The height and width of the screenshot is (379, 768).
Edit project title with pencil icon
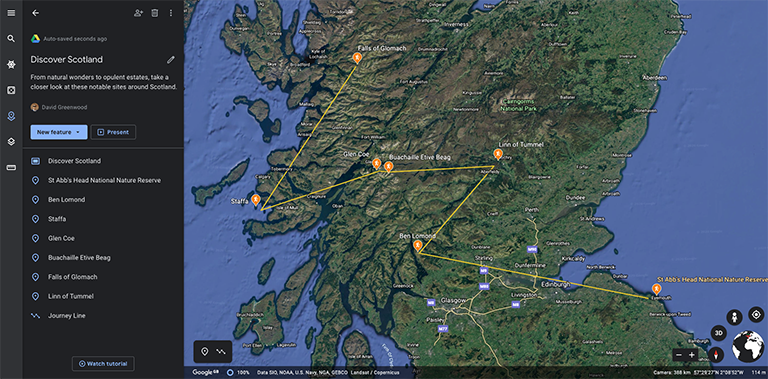coord(170,60)
